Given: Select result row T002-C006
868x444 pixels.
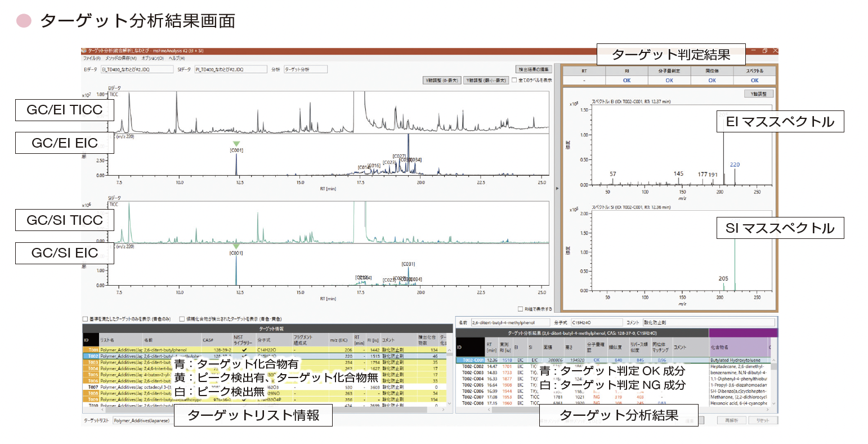Looking at the screenshot, I should (613, 391).
